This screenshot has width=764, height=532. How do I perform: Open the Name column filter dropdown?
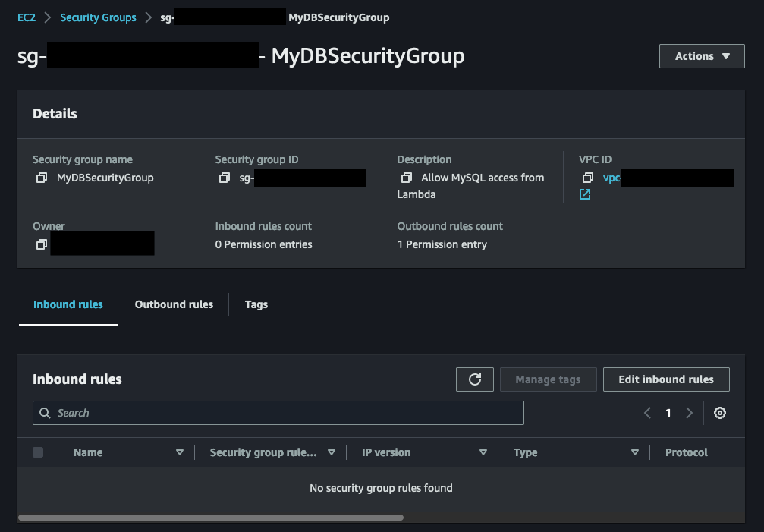coord(181,452)
